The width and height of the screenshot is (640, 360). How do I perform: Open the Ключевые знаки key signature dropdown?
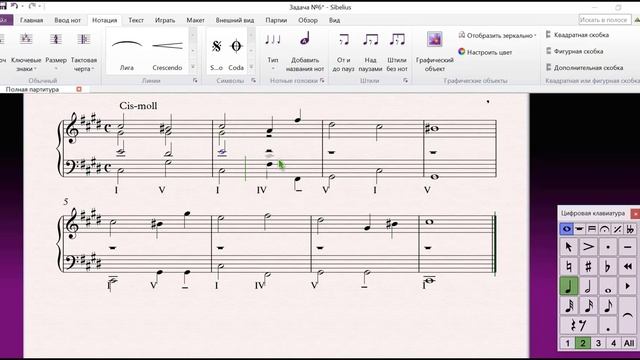pos(26,52)
